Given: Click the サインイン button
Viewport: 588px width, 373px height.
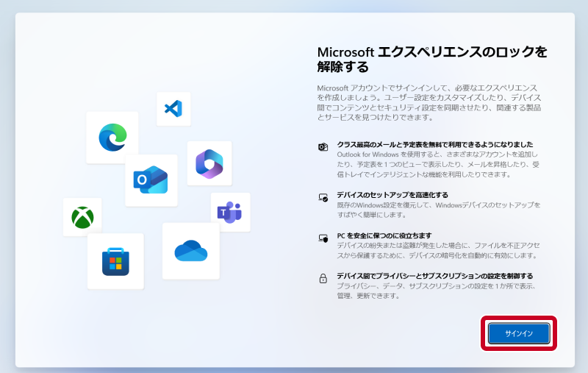Looking at the screenshot, I should tap(519, 333).
